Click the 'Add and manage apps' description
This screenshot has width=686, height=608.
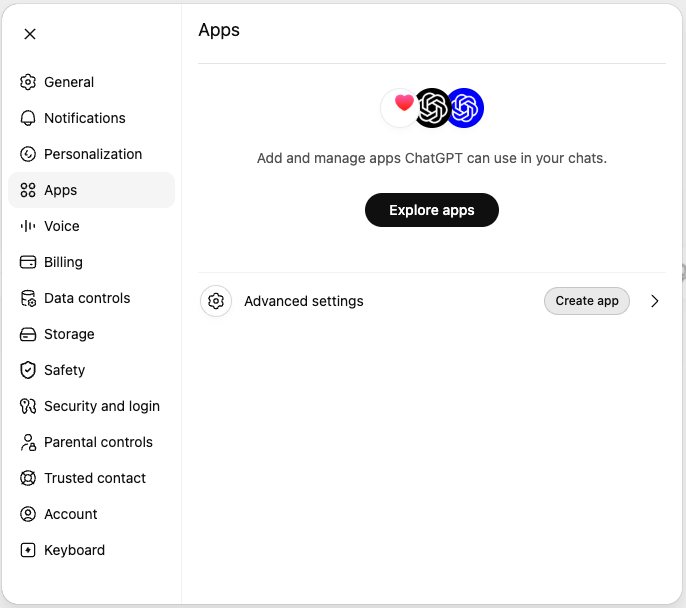click(432, 158)
